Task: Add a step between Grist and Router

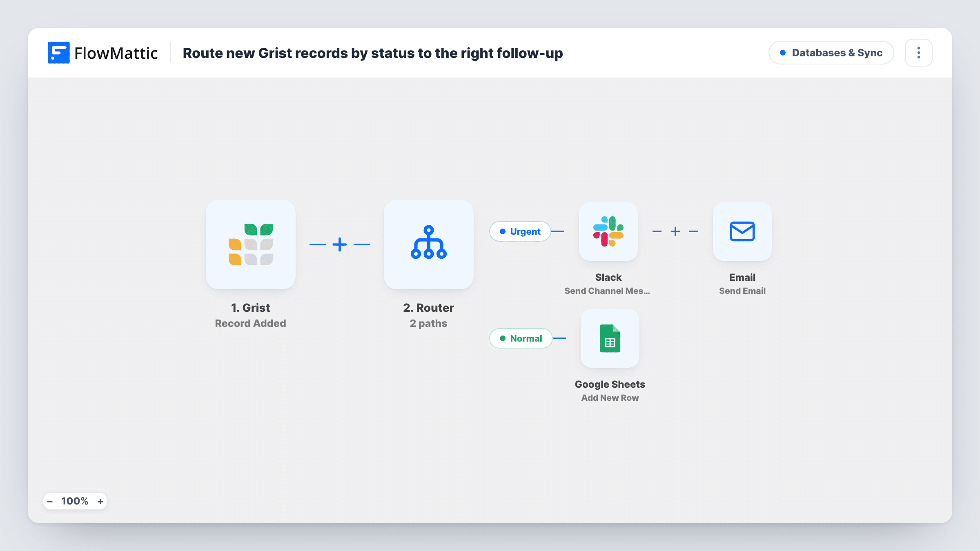Action: (339, 244)
